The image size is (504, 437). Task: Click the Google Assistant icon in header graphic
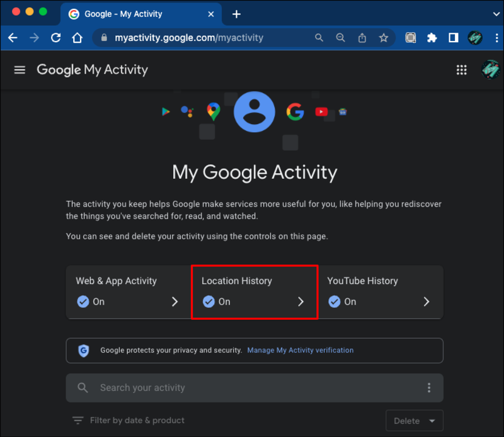point(187,111)
